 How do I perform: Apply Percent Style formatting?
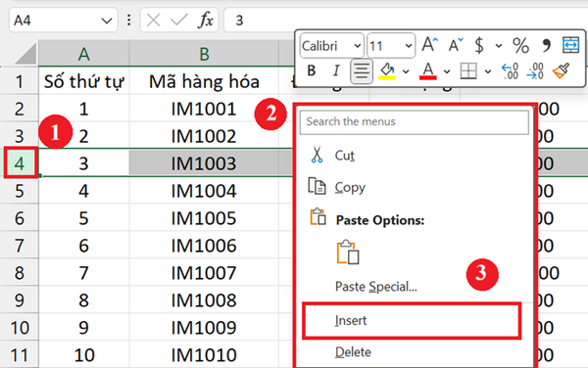[x=521, y=45]
